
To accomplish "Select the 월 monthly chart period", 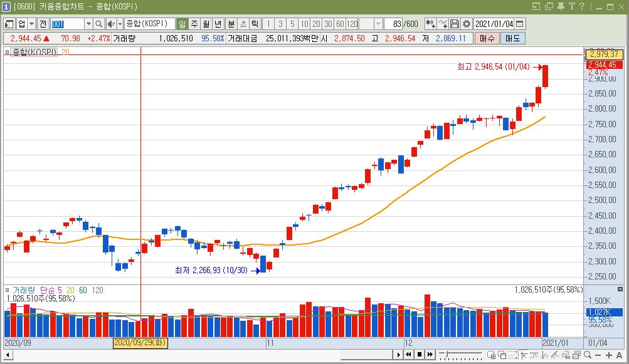I will (x=206, y=24).
